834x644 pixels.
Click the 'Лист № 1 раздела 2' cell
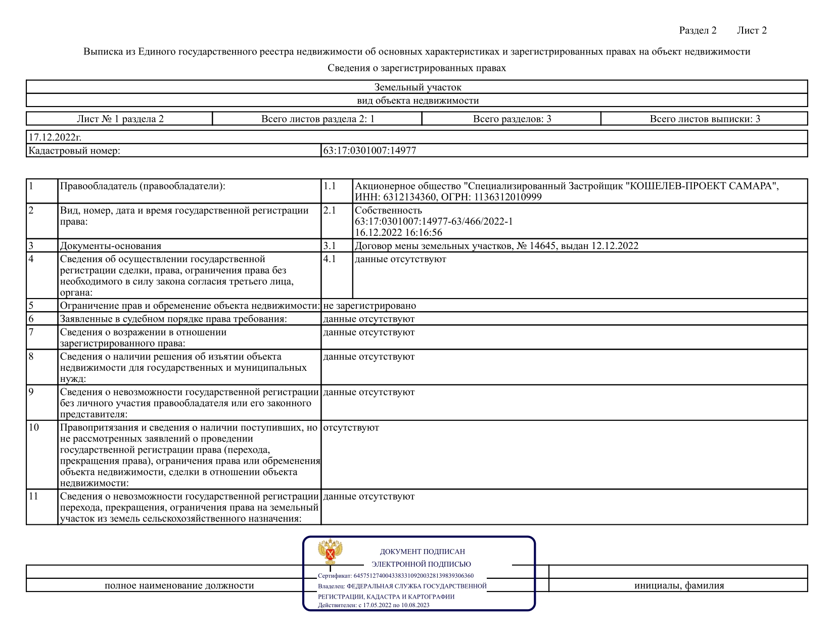coord(120,119)
